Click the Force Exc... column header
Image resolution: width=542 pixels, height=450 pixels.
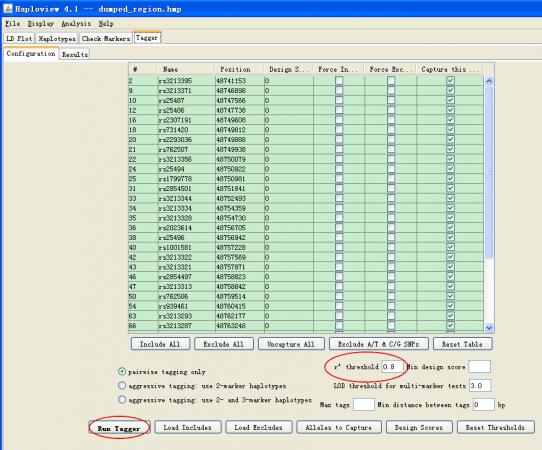pyautogui.click(x=390, y=69)
